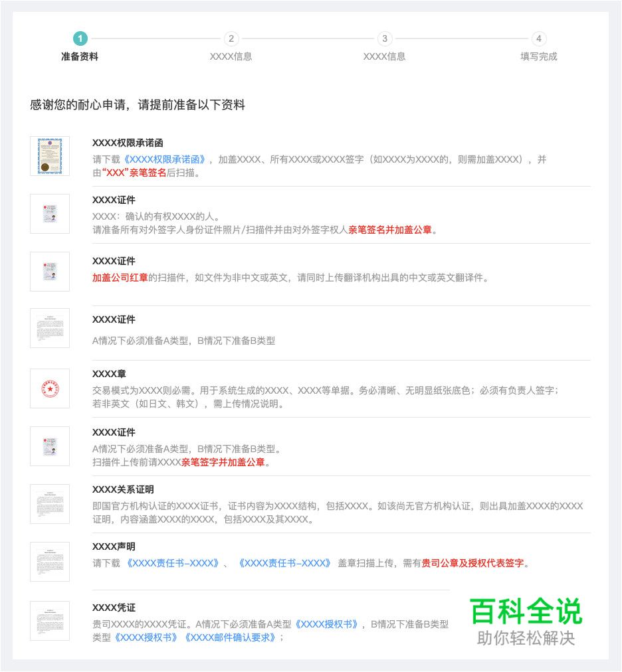Click the ID thumbnail beside the A类型/B类型 XXXX证件 section
The height and width of the screenshot is (672, 622).
[49, 446]
